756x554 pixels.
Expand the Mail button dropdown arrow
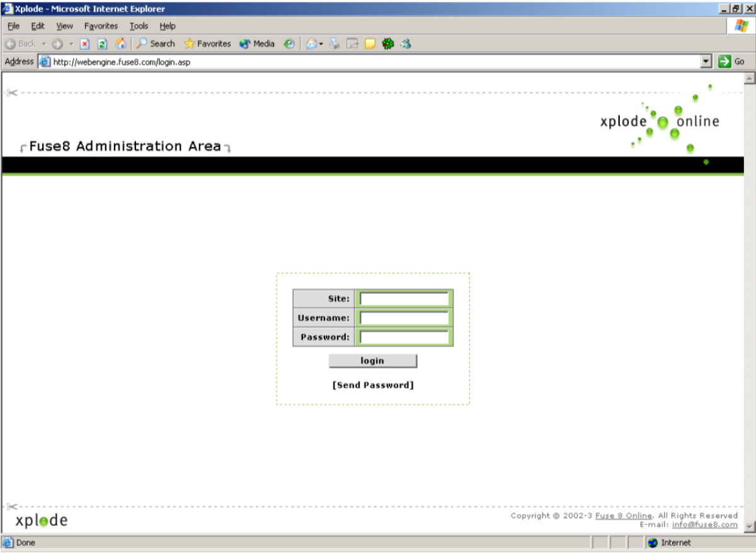pyautogui.click(x=321, y=44)
